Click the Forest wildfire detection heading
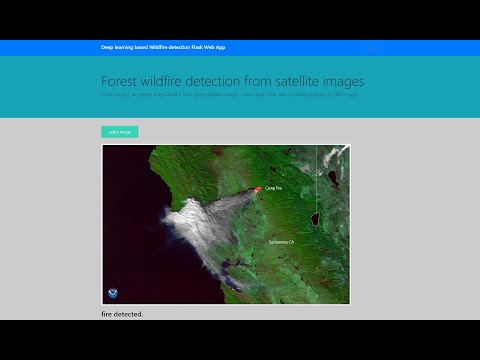Screen dimensions: 480x360 233,81
